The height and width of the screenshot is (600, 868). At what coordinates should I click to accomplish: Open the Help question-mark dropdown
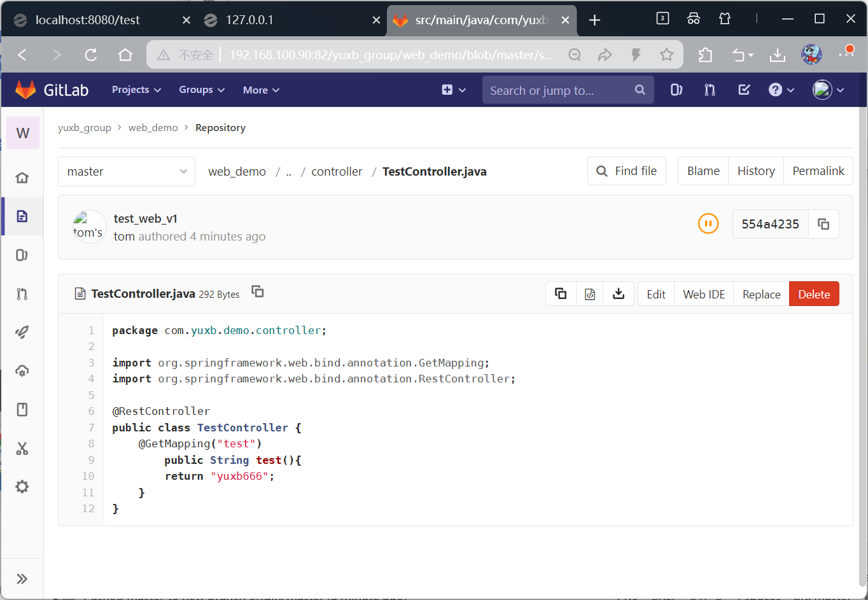[x=781, y=90]
